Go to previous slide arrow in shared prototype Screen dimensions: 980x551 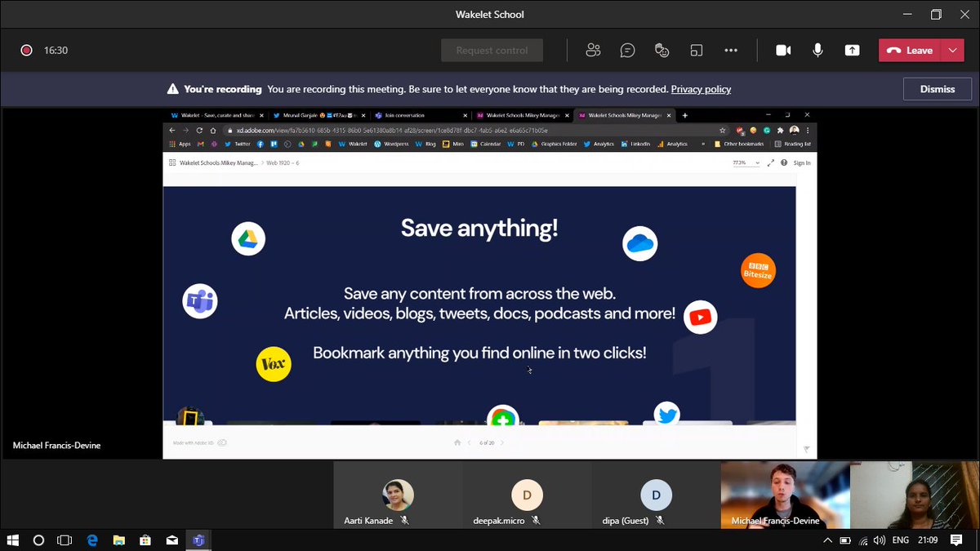tap(470, 442)
